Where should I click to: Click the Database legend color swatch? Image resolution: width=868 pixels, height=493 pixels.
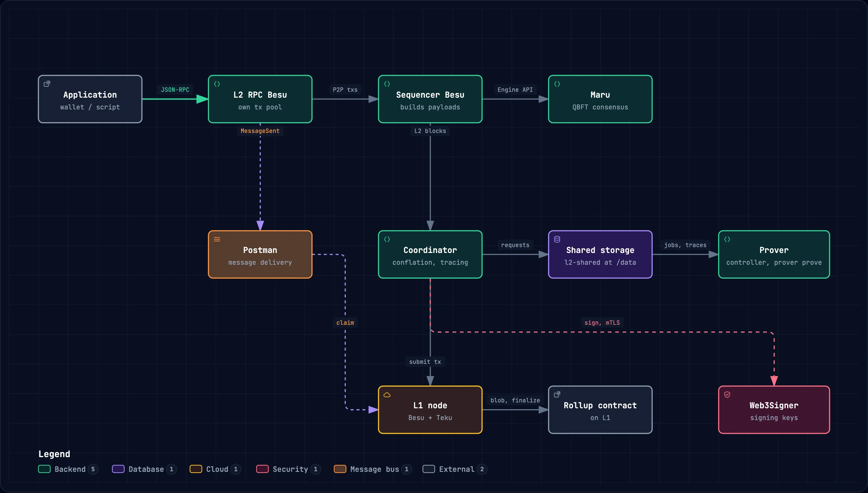[x=118, y=469]
